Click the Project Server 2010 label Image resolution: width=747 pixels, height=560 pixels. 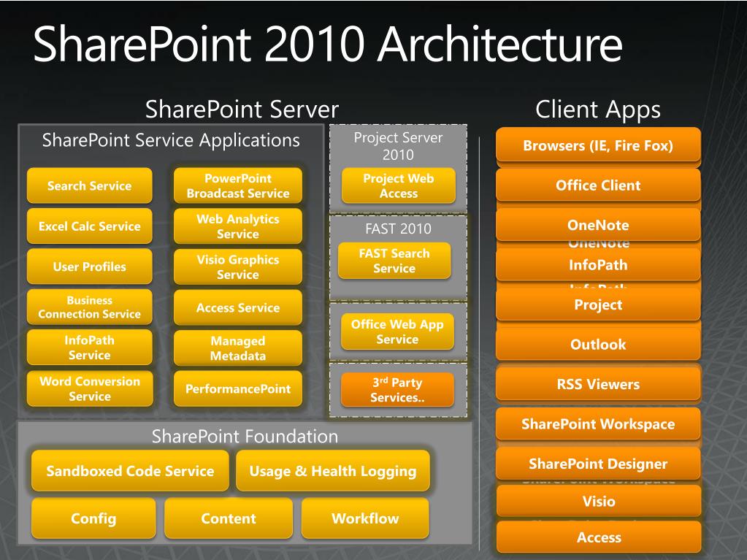click(398, 146)
